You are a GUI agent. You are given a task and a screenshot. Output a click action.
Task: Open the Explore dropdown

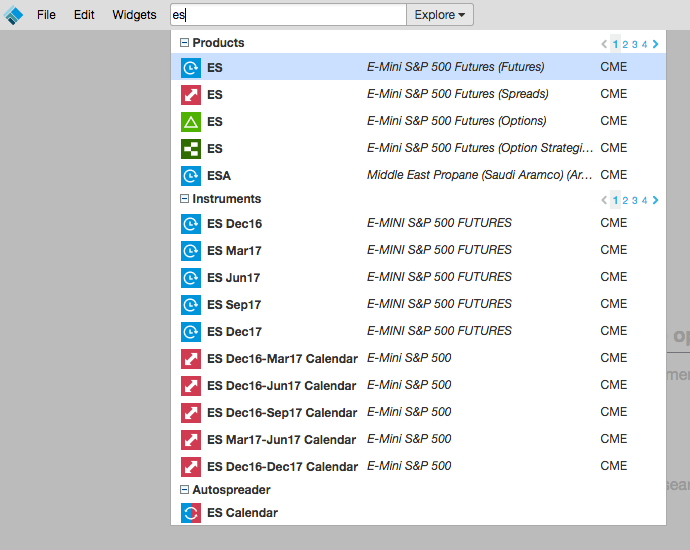click(440, 15)
